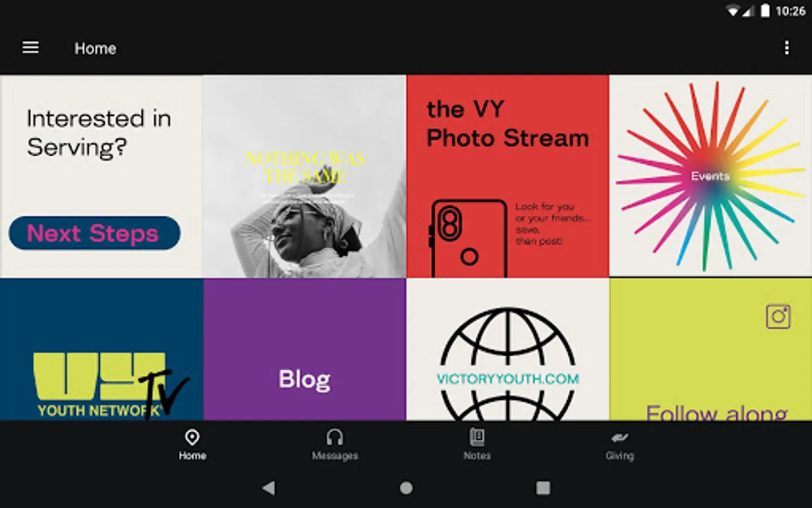Visit the VICTORYYOUTH.COM link

[507, 379]
